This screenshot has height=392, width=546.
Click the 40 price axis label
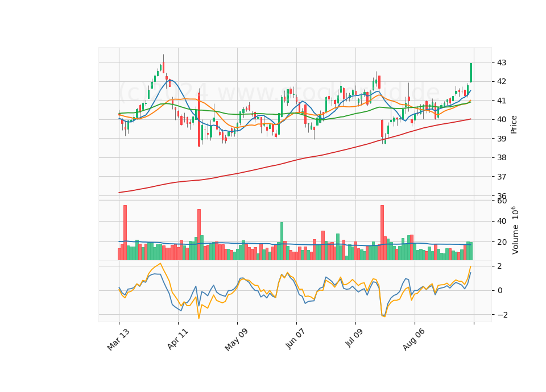click(502, 120)
